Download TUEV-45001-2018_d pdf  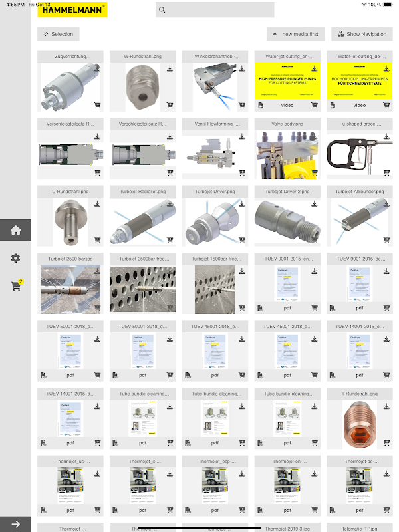point(314,338)
